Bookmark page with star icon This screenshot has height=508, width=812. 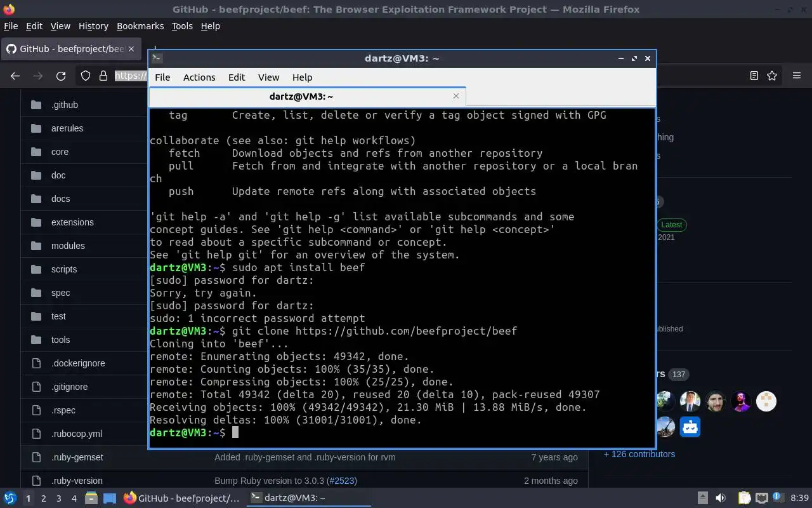pos(772,76)
